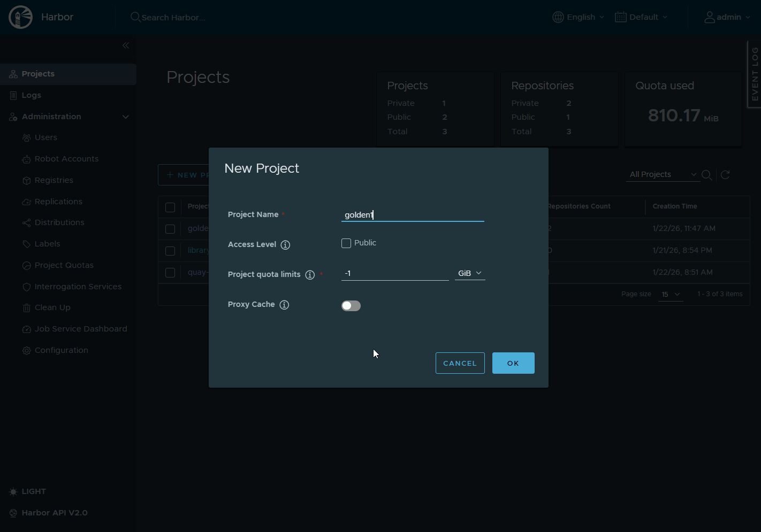The height and width of the screenshot is (532, 761).
Task: Go to Robot Accounts in sidebar
Action: [66, 159]
